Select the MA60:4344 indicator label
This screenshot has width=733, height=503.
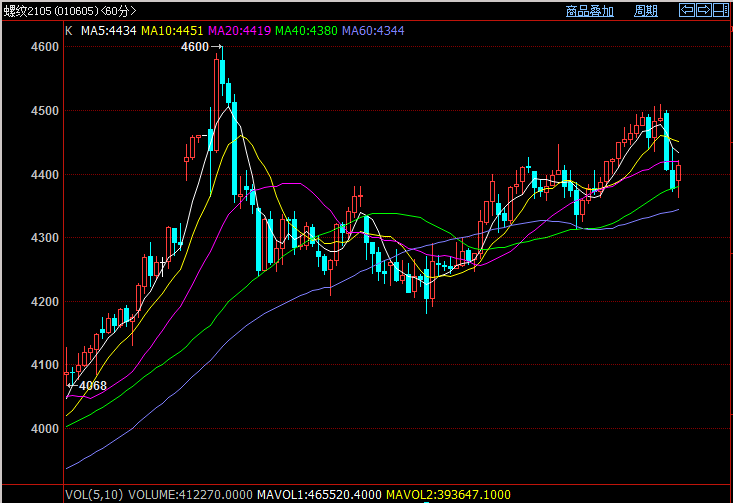pos(373,31)
